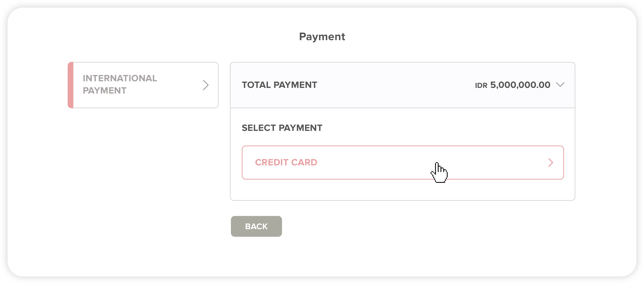Click the white panel below Credit Card option
This screenshot has height=284, width=644.
(403, 190)
